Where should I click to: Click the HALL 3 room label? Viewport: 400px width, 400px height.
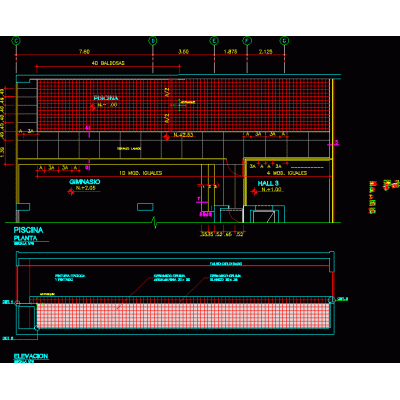pos(268,183)
